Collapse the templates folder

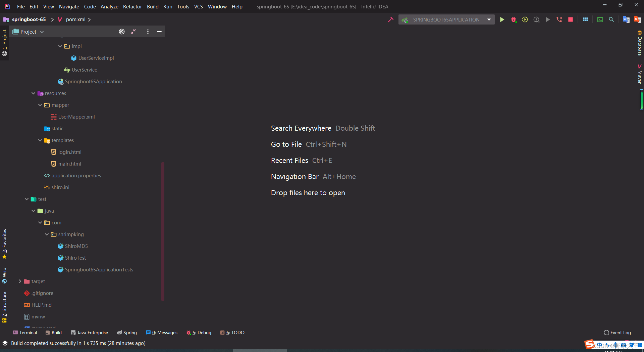[x=40, y=140]
